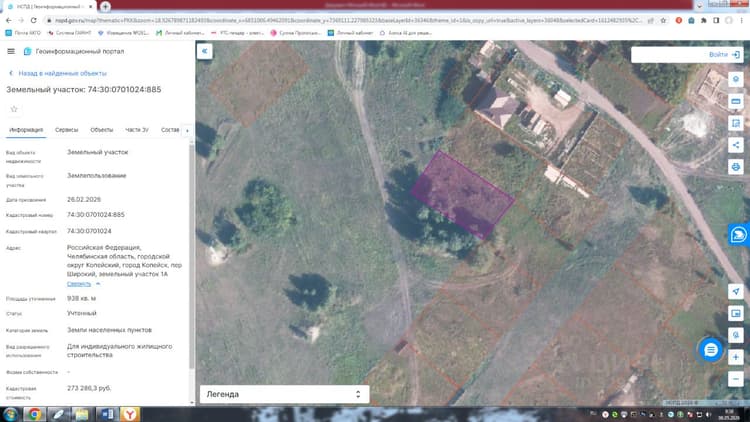
Task: Zoom in the map with plus
Action: tap(736, 357)
